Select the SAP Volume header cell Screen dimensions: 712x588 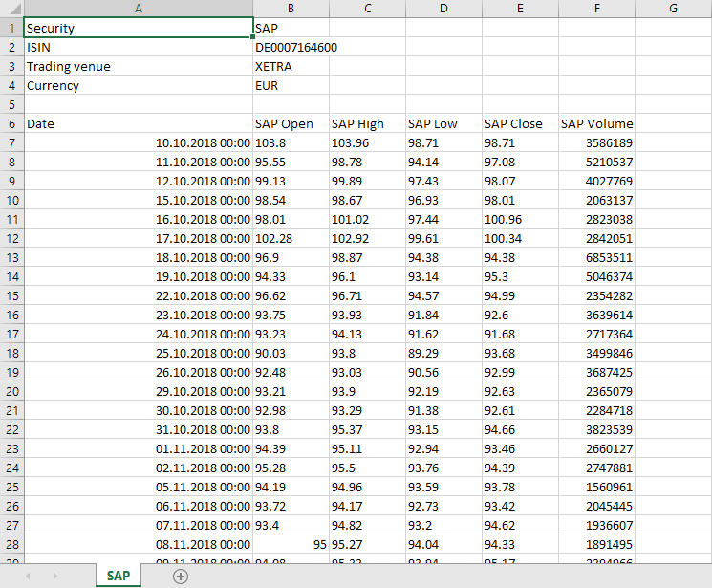coord(596,123)
